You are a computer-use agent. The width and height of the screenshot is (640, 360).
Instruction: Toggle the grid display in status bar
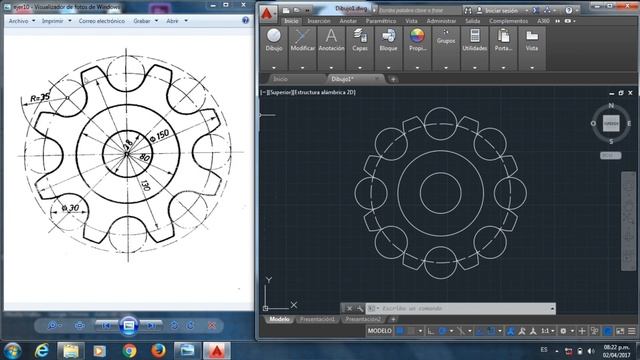(400, 331)
